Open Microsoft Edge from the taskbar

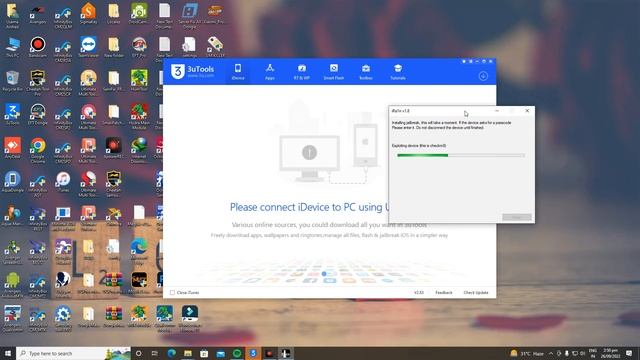(171, 353)
